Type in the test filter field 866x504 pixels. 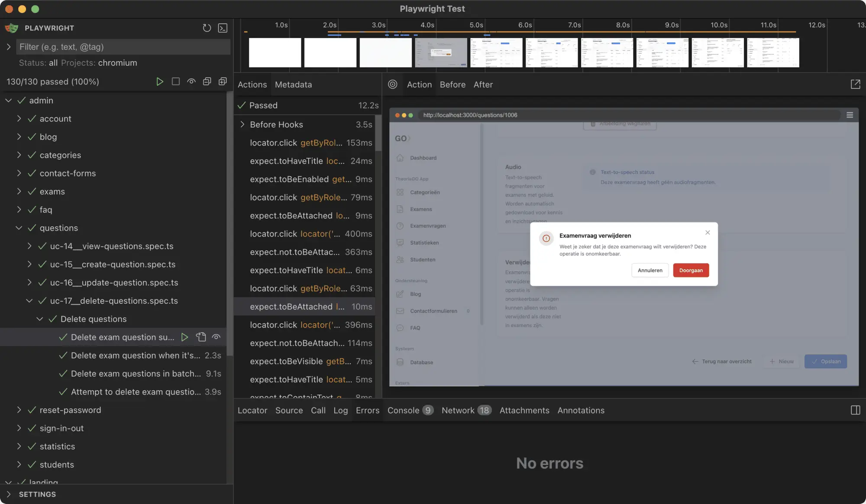(123, 47)
